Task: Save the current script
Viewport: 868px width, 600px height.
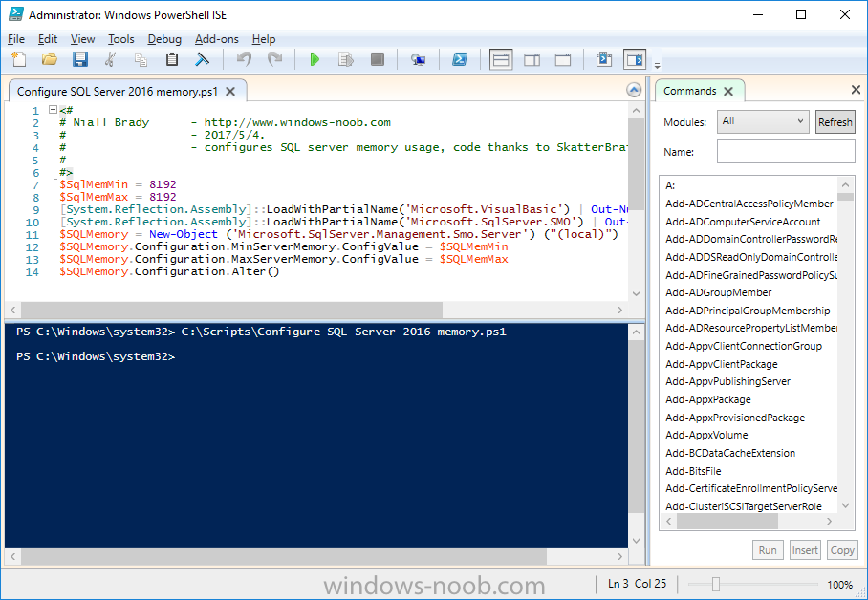Action: [80, 59]
